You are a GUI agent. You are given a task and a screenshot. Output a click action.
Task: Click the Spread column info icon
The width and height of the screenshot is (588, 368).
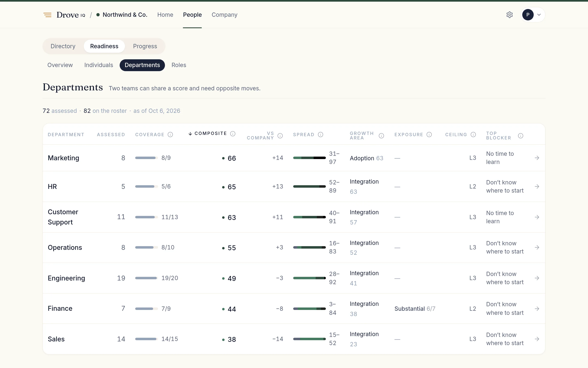coord(321,135)
